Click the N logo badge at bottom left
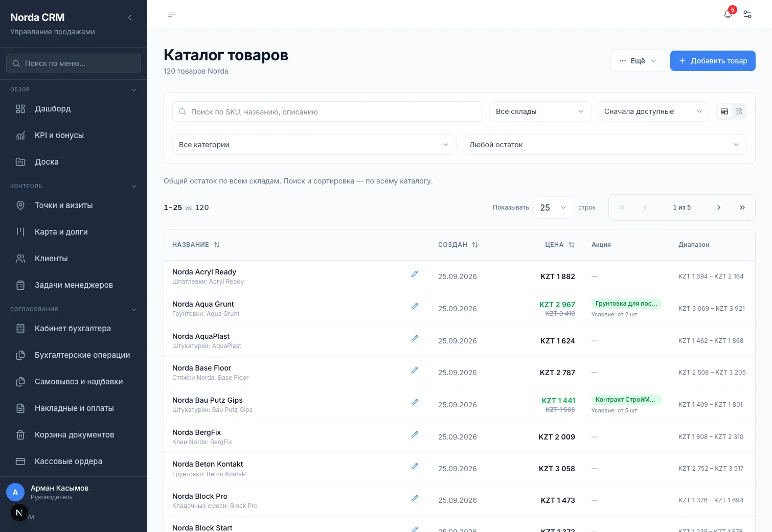The image size is (772, 532). pyautogui.click(x=19, y=513)
